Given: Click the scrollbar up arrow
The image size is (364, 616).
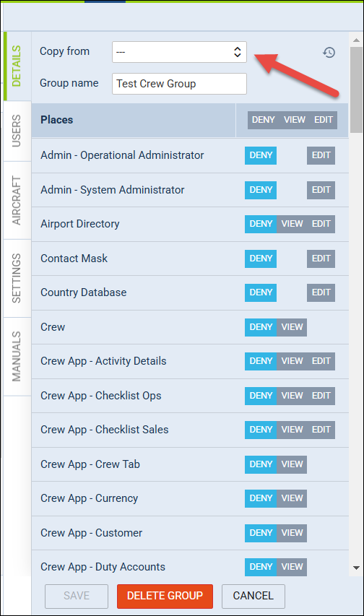Looking at the screenshot, I should 356,40.
